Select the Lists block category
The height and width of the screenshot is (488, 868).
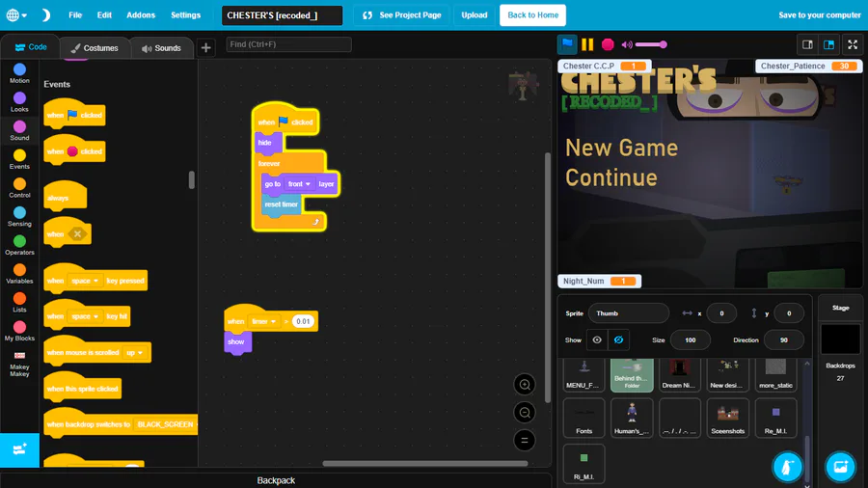pos(19,303)
